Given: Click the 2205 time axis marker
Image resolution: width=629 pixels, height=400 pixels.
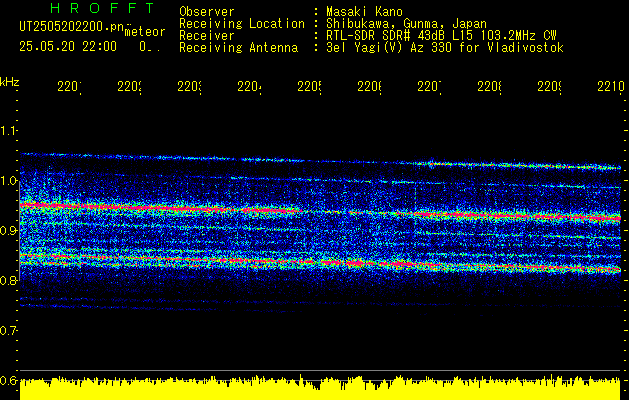Looking at the screenshot, I should [x=310, y=87].
